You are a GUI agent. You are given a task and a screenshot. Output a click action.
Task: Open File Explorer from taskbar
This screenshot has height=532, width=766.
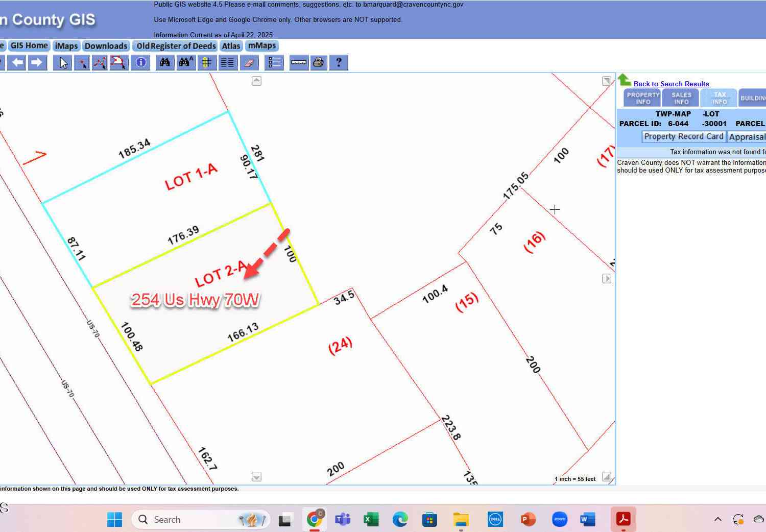pyautogui.click(x=461, y=520)
